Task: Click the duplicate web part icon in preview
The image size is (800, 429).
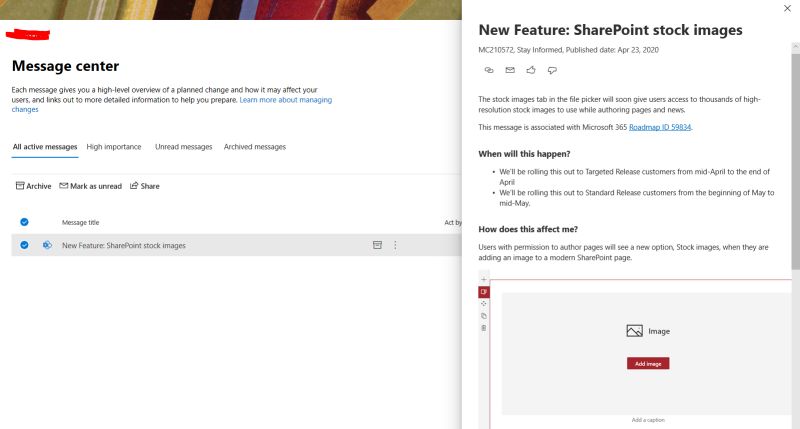Action: (x=484, y=316)
